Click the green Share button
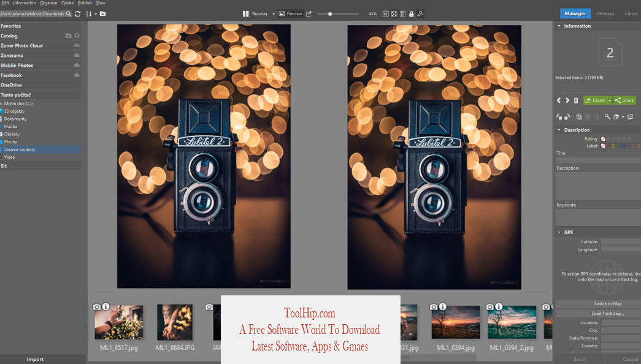This screenshot has width=641, height=364. tap(624, 100)
